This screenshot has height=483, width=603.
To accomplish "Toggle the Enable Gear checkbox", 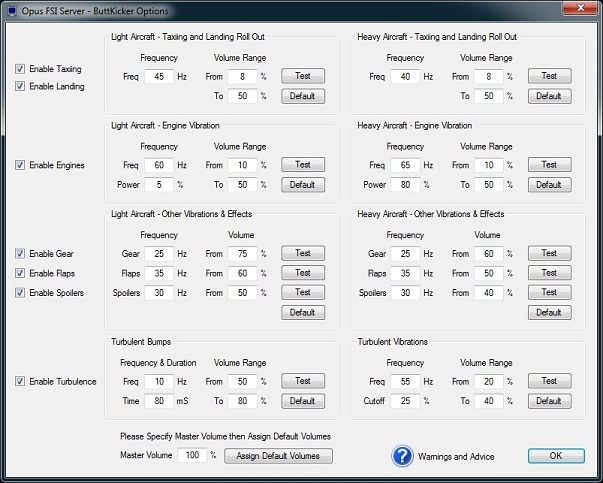I will click(20, 253).
